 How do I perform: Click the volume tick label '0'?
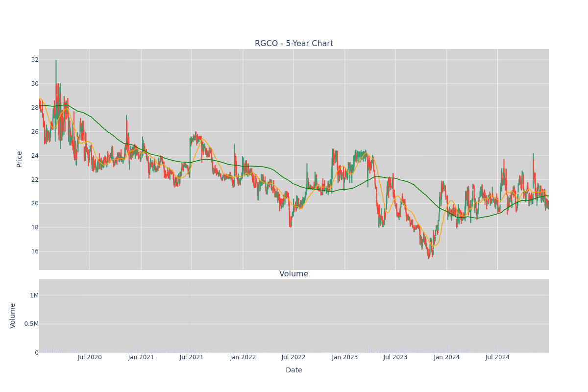[37, 353]
